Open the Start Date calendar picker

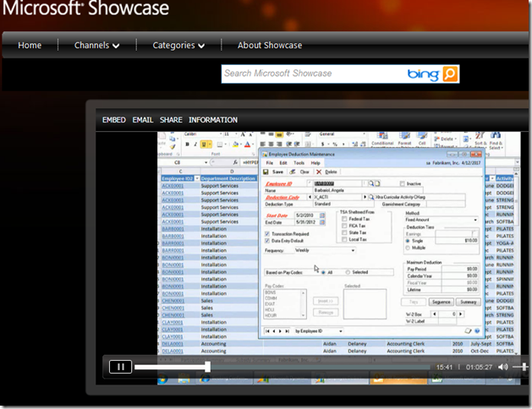322,215
